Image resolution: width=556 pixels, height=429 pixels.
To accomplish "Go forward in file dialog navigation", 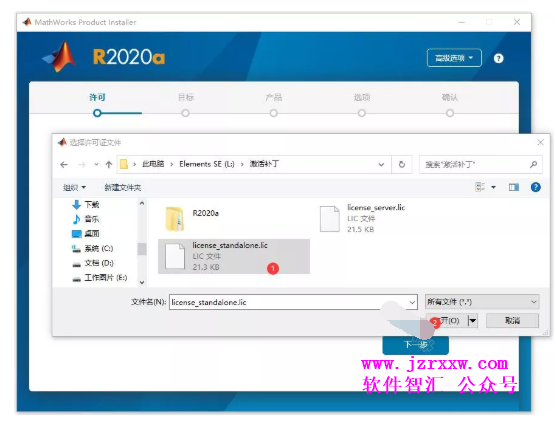I will tap(82, 165).
